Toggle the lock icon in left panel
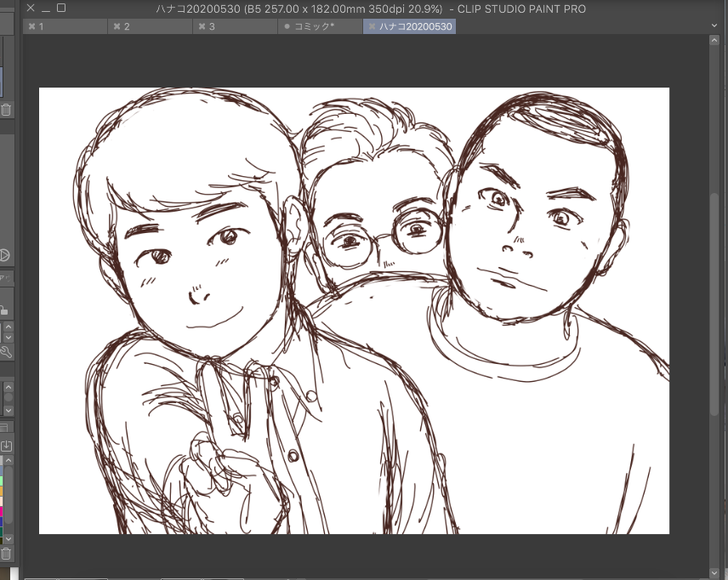 click(x=3, y=310)
